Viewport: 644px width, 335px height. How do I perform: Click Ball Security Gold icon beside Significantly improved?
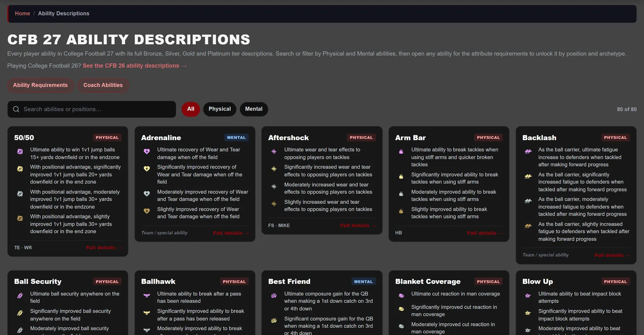20,313
